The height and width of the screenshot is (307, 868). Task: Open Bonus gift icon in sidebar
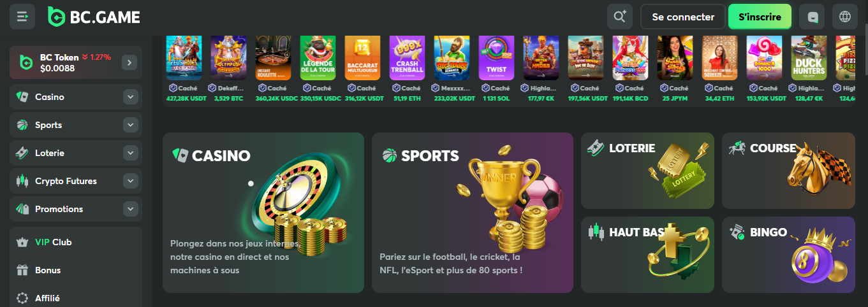point(22,270)
